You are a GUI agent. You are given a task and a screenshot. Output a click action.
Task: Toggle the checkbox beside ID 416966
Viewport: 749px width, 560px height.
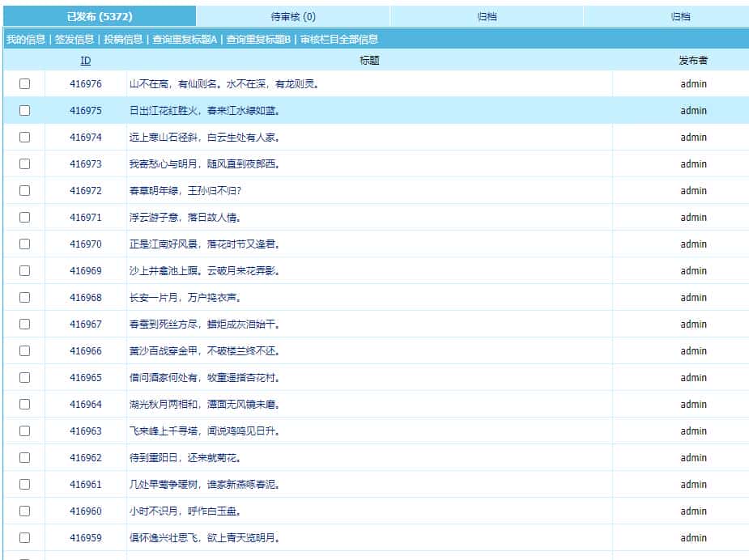(25, 351)
